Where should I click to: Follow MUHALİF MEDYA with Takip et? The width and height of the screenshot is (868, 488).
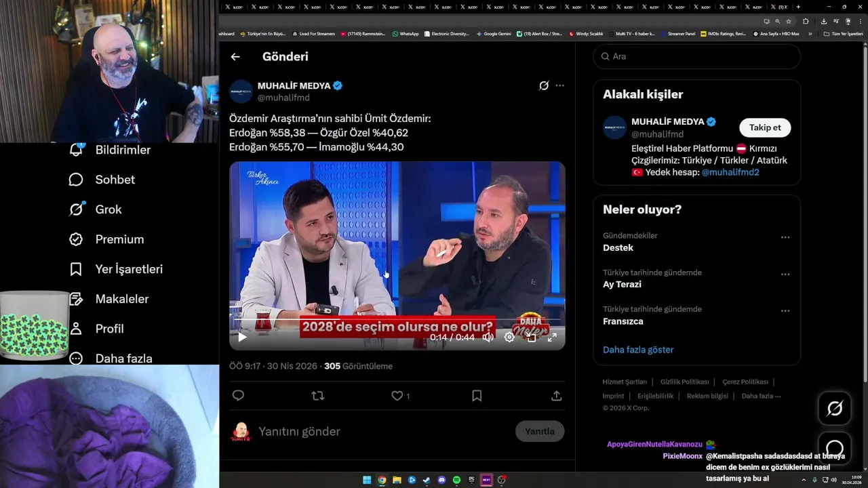click(x=765, y=127)
